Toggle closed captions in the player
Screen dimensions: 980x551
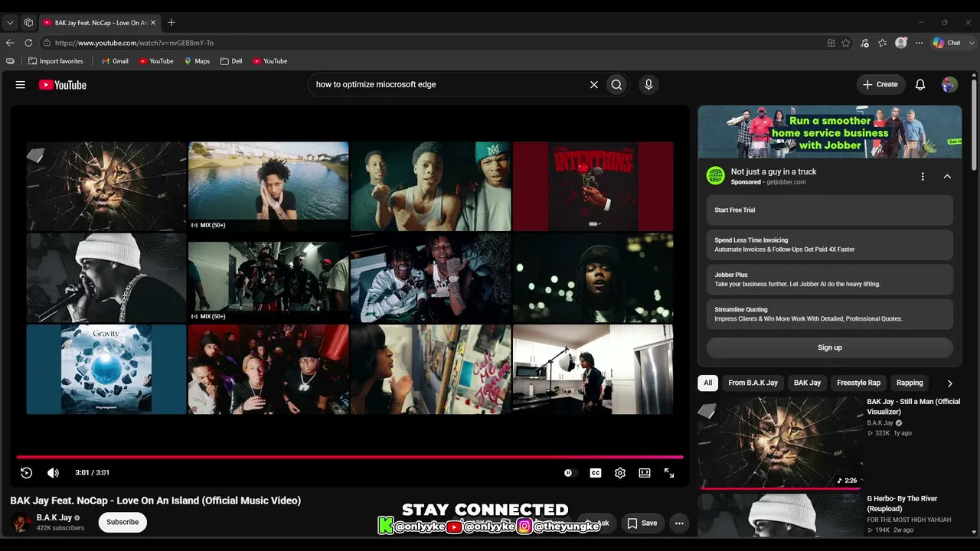click(596, 473)
